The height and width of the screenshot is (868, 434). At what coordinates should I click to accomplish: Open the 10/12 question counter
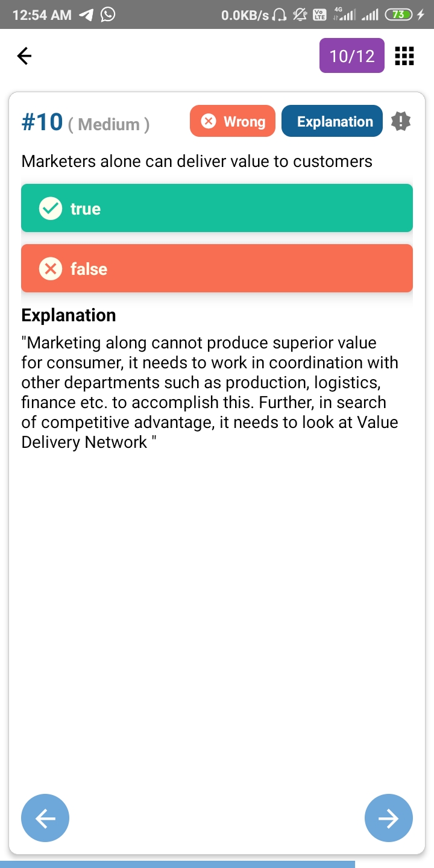click(x=352, y=56)
